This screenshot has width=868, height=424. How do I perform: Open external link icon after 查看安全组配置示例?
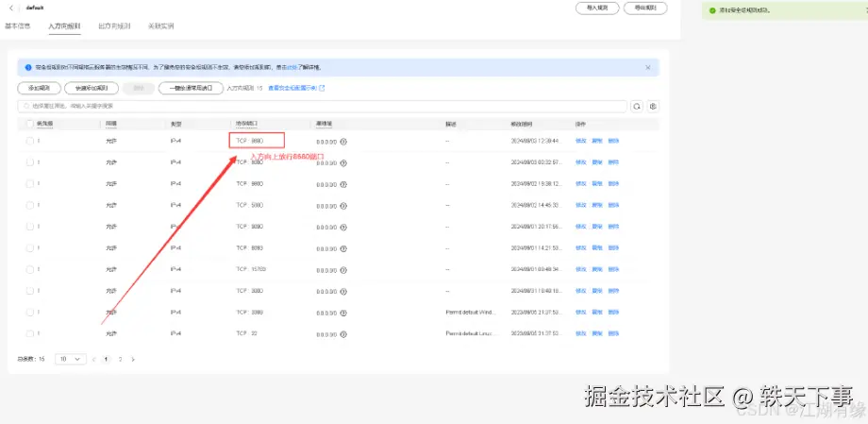pos(322,88)
